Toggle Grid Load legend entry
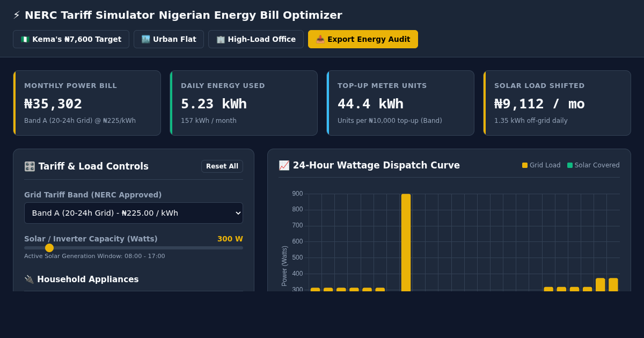Image resolution: width=644 pixels, height=338 pixels. coord(541,165)
